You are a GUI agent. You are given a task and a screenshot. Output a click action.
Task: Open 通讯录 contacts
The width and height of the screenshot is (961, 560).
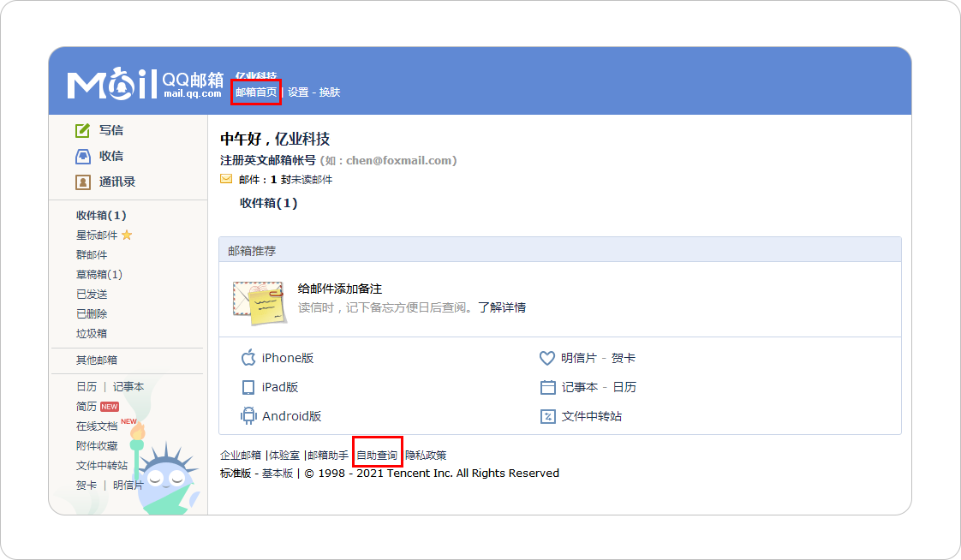pyautogui.click(x=117, y=182)
